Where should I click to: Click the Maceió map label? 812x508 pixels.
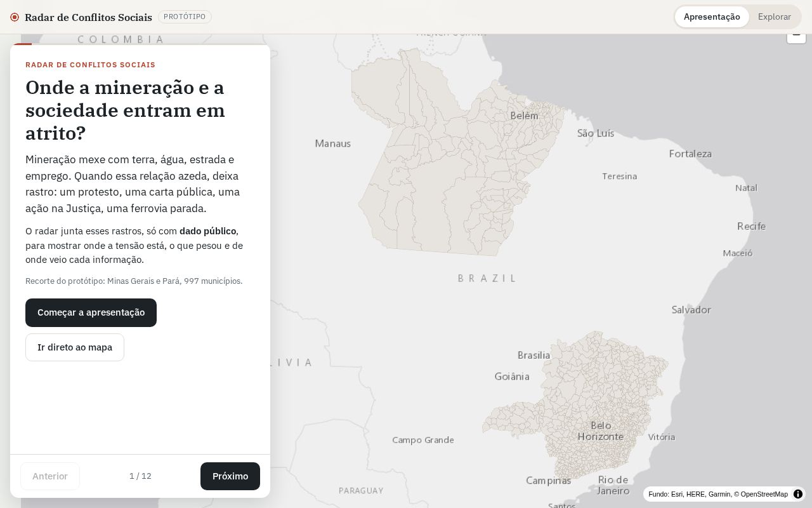pos(738,253)
